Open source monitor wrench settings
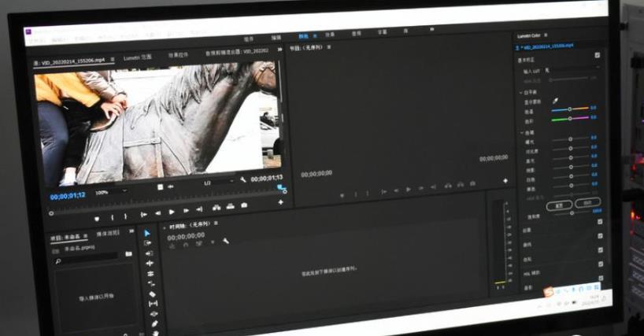Image resolution: width=644 pixels, height=336 pixels. (243, 179)
